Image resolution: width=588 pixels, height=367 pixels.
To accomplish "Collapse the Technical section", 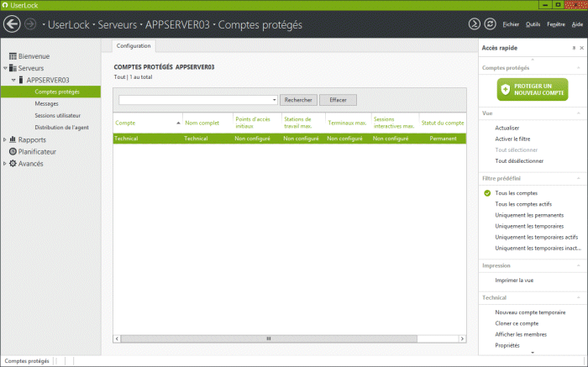I will (x=579, y=297).
